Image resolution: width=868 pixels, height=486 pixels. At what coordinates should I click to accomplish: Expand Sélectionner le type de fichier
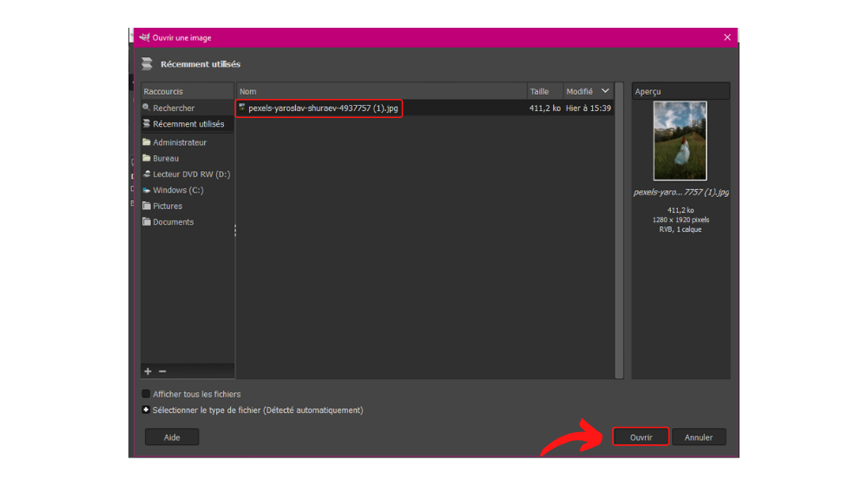[146, 410]
